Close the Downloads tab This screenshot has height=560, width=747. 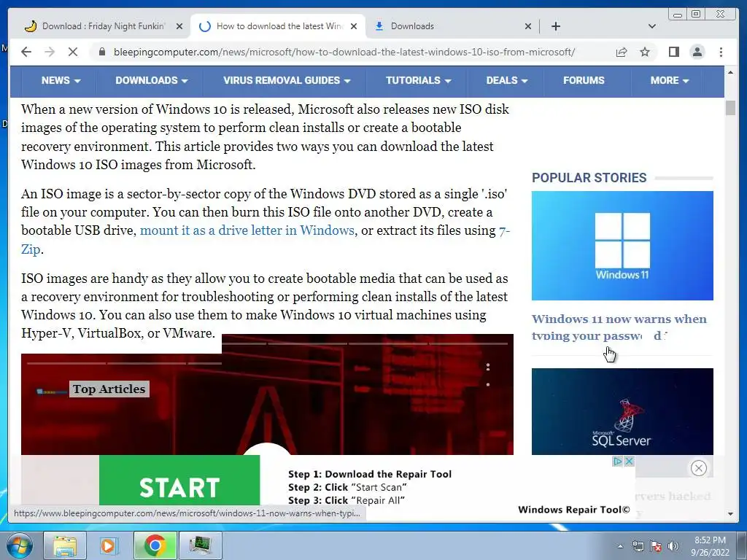pyautogui.click(x=528, y=26)
